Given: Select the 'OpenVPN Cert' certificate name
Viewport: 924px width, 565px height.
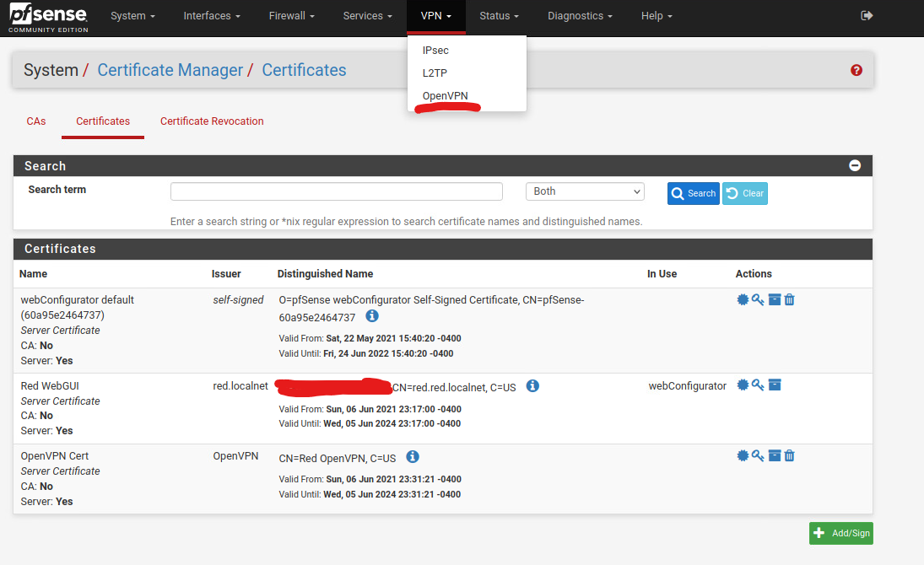Looking at the screenshot, I should point(54,456).
